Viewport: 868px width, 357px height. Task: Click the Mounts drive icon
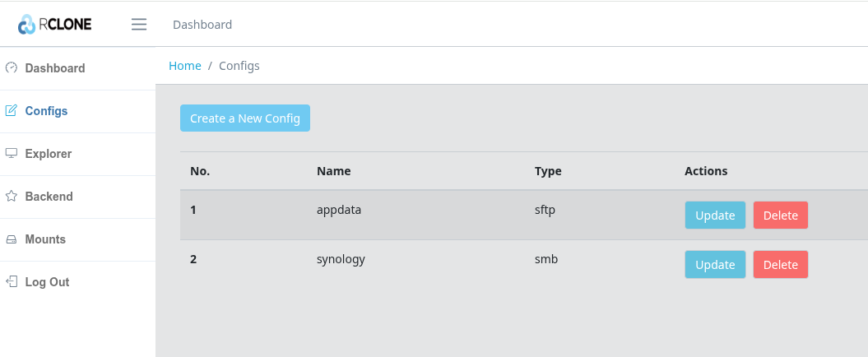11,239
